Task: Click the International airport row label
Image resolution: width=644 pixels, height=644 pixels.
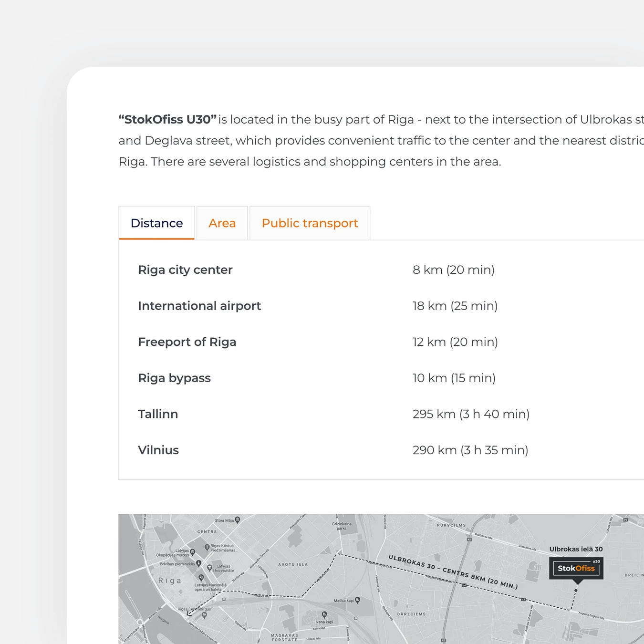Action: 199,306
